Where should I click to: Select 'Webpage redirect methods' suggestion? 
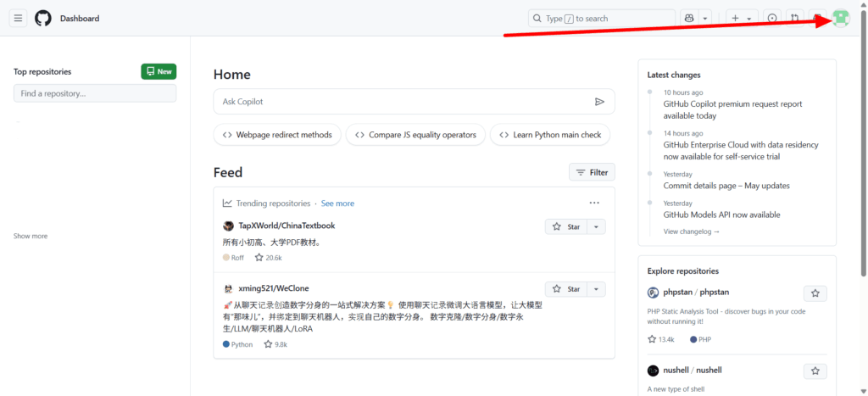(x=277, y=135)
